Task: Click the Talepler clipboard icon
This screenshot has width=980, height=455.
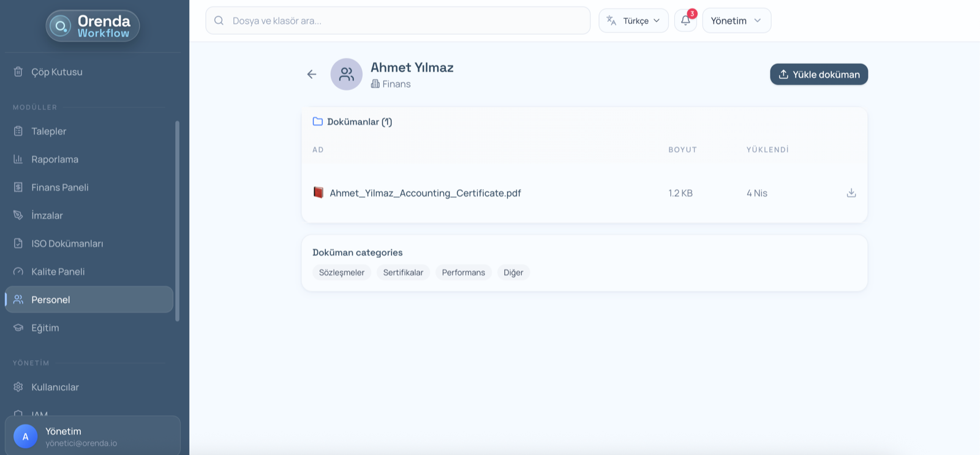Action: [x=18, y=131]
